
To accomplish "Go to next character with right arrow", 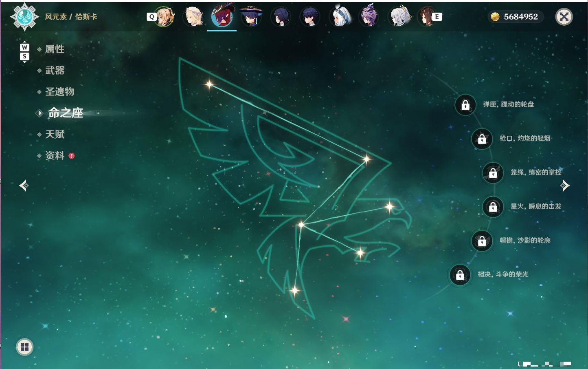I will pyautogui.click(x=565, y=186).
